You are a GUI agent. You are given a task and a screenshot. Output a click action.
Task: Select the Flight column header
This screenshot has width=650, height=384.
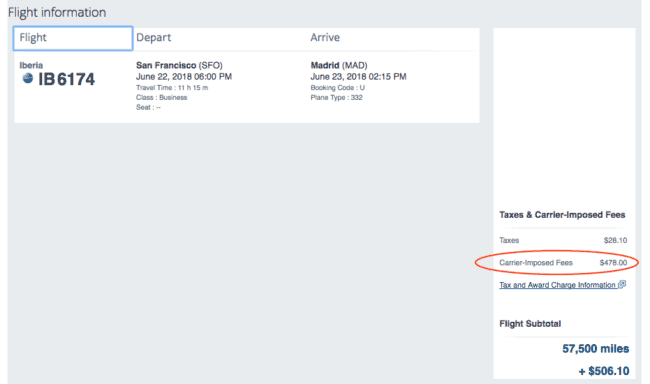coord(73,38)
